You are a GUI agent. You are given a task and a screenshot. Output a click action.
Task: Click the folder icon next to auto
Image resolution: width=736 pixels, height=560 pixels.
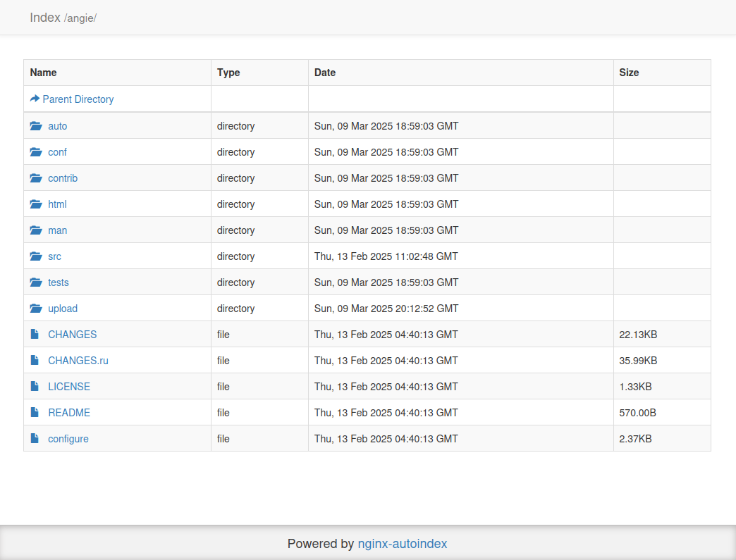[36, 126]
